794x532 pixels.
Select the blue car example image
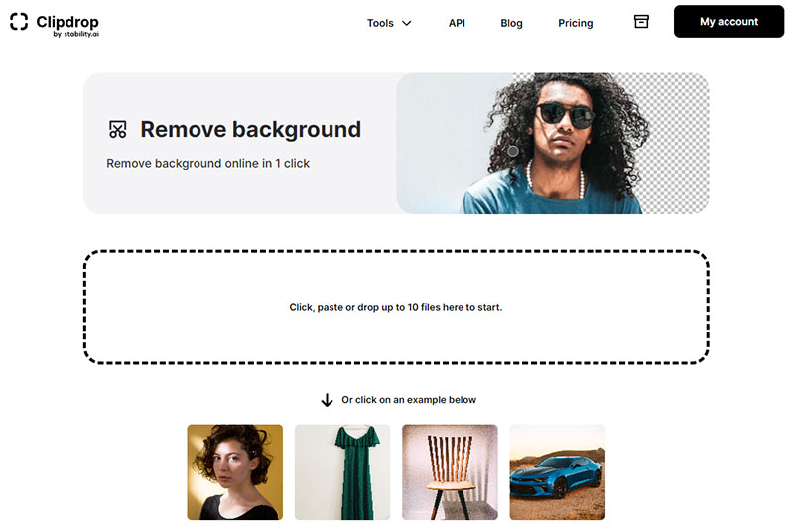[557, 471]
